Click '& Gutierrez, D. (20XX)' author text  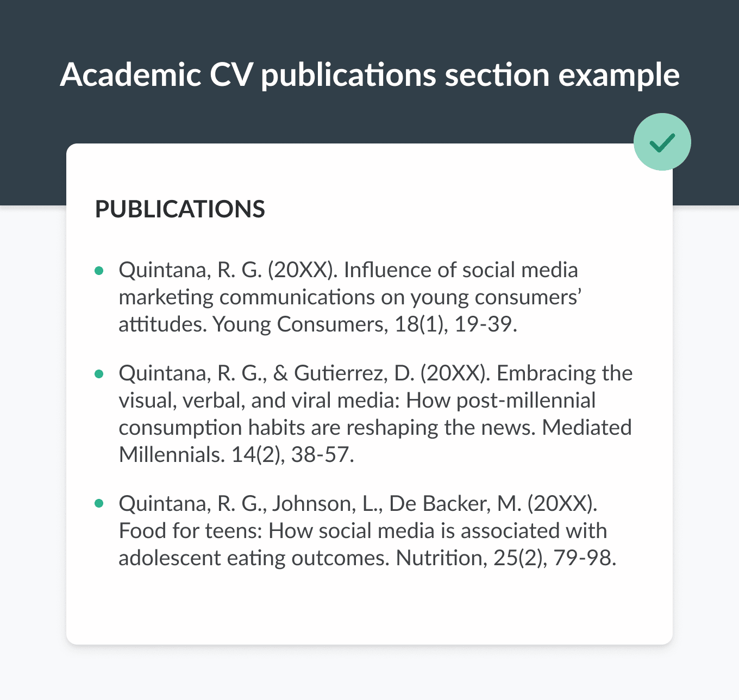coord(382,373)
